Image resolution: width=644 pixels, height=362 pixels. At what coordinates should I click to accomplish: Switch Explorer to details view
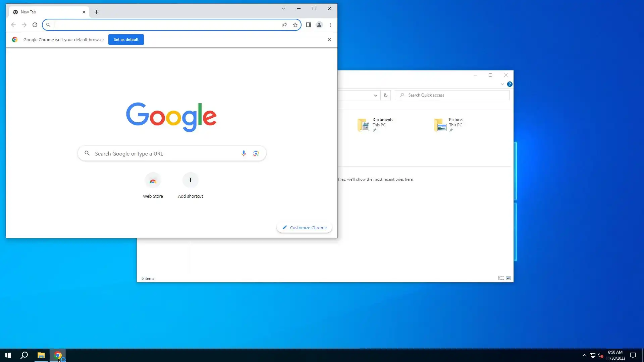tap(501, 278)
